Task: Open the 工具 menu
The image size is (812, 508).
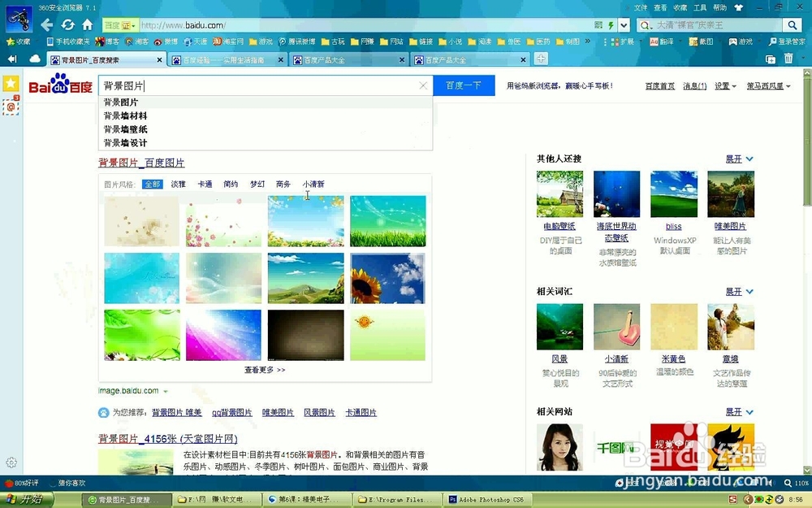Action: tap(700, 8)
